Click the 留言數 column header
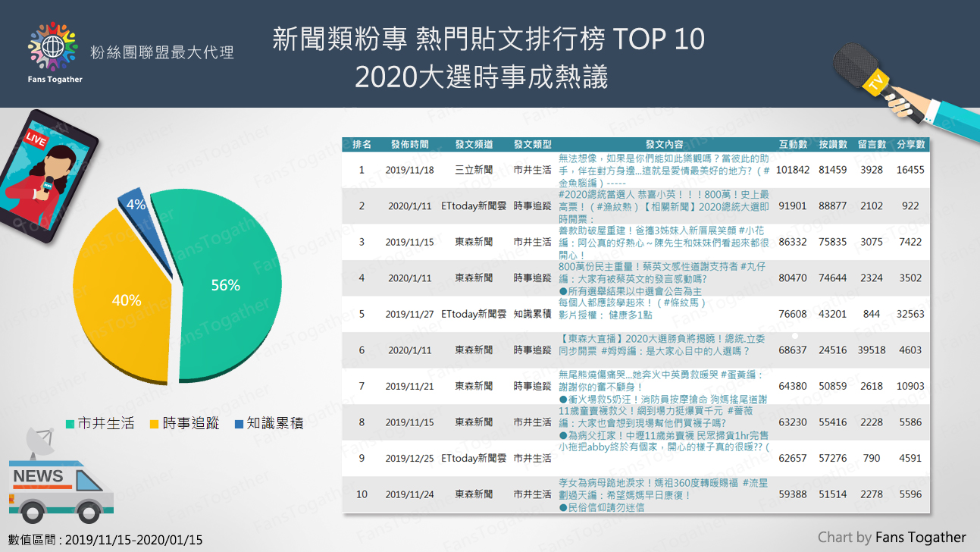 click(x=872, y=144)
